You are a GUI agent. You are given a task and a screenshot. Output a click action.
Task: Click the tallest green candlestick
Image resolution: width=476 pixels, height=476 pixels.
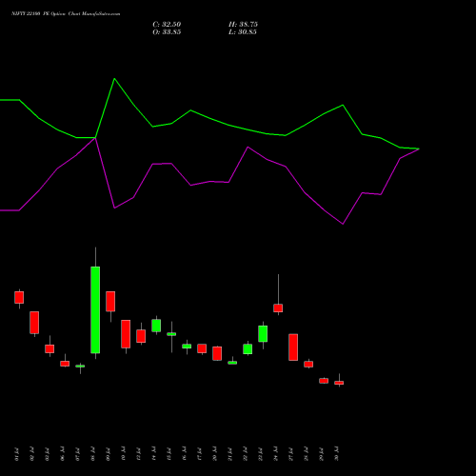[x=95, y=309]
